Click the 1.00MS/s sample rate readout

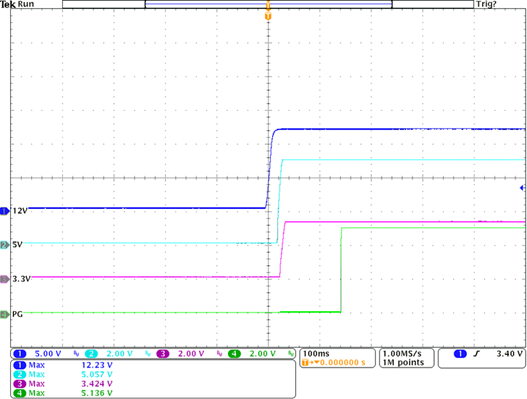click(x=402, y=354)
